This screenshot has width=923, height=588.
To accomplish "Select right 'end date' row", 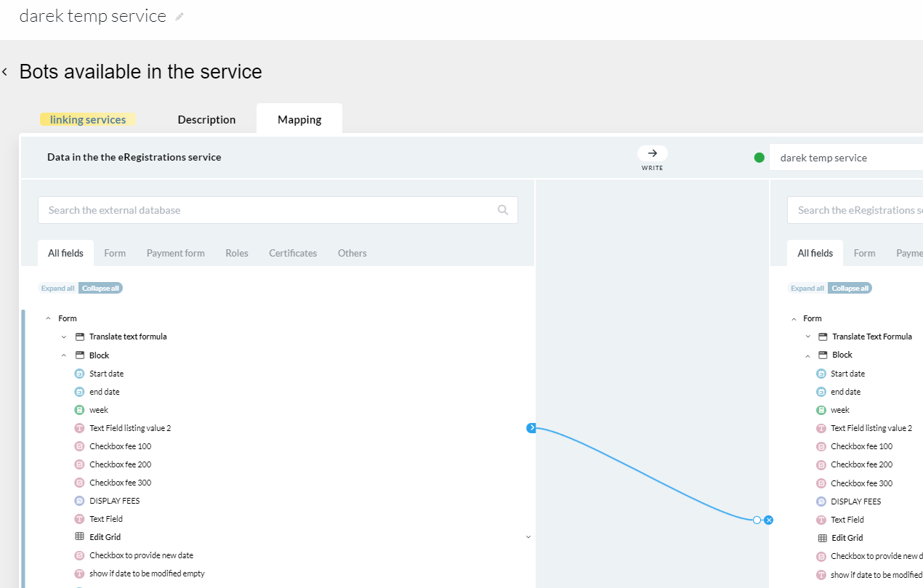I will tap(846, 392).
